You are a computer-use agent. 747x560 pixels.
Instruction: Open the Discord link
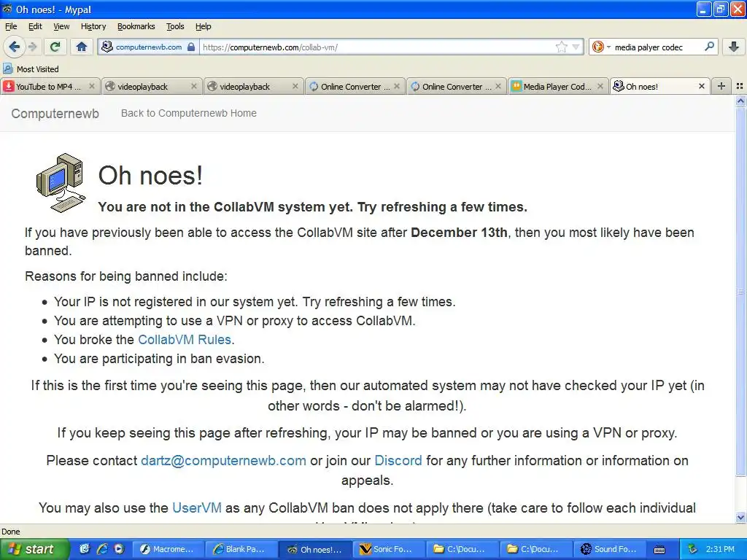(398, 461)
